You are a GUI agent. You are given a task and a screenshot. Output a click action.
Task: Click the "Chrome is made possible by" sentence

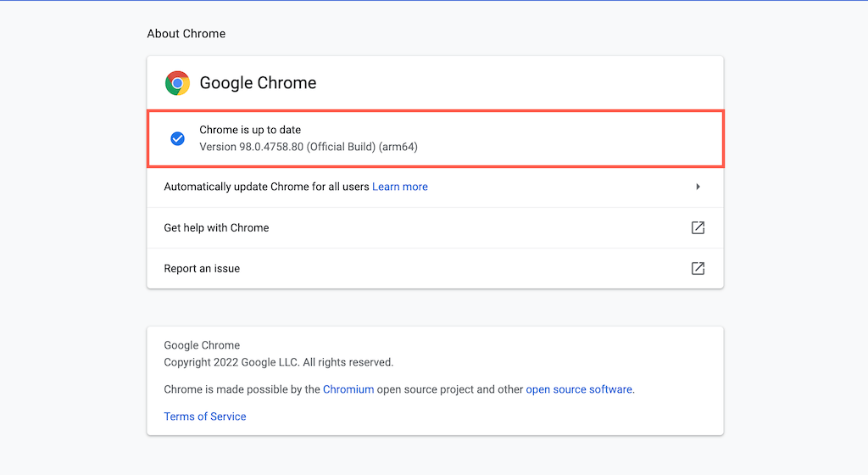[x=399, y=389]
